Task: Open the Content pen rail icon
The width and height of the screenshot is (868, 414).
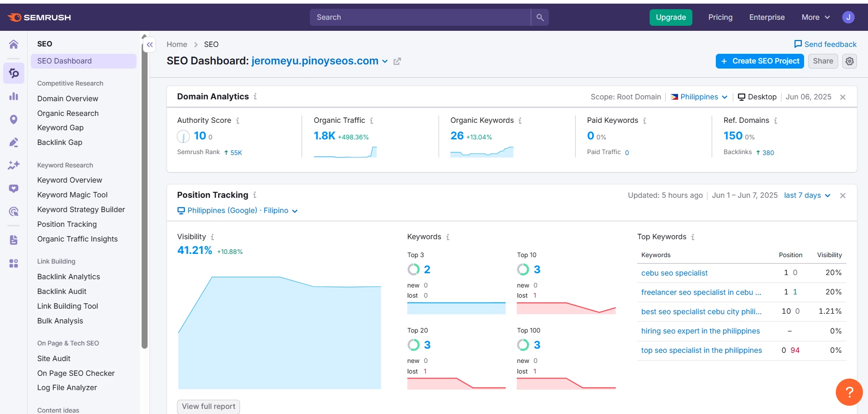Action: pyautogui.click(x=14, y=143)
